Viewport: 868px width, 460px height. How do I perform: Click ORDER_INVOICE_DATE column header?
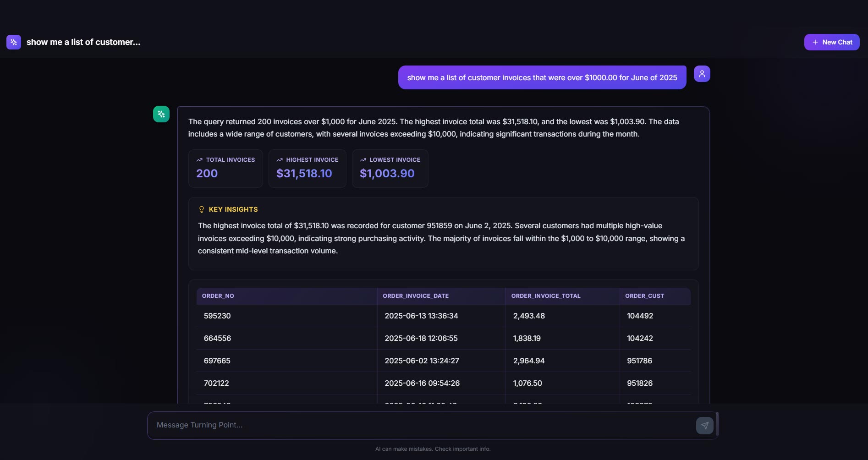(x=415, y=296)
